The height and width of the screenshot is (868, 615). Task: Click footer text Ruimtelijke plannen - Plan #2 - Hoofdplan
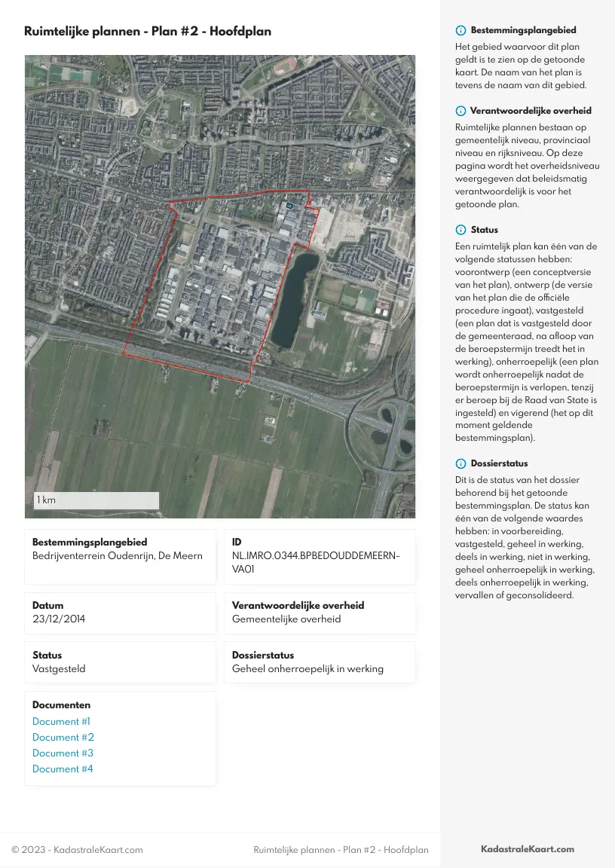[341, 850]
